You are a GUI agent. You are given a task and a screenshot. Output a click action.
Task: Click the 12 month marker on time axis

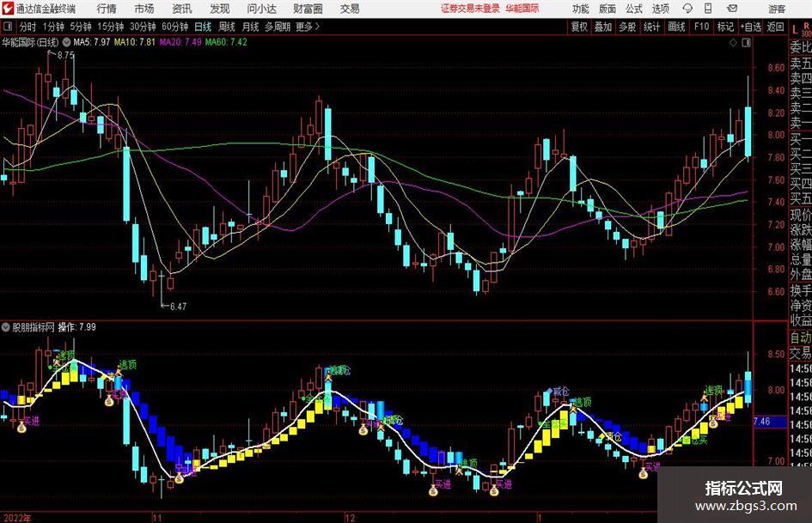tap(350, 518)
